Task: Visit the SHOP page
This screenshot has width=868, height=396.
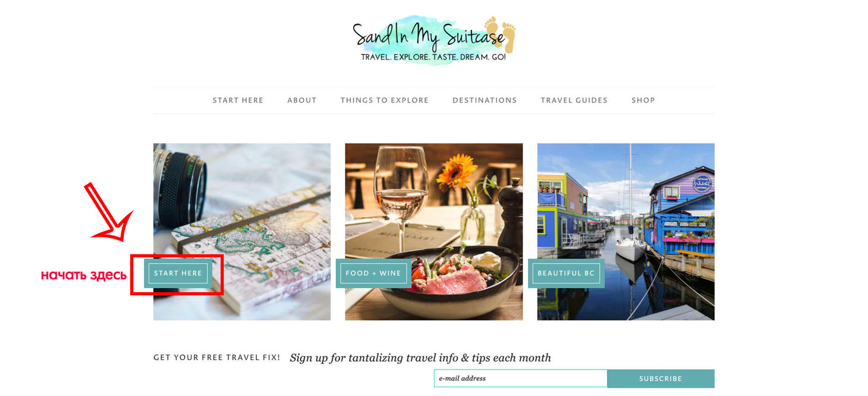Action: tap(643, 100)
